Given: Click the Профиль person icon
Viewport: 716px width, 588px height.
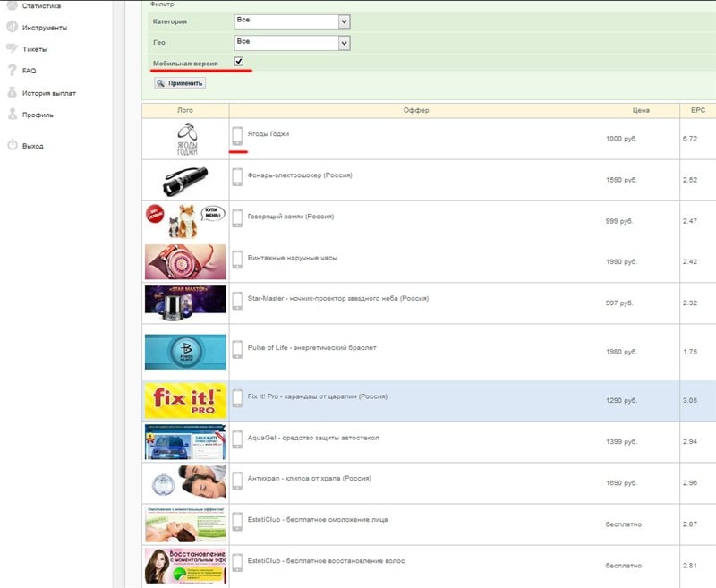Looking at the screenshot, I should [13, 115].
